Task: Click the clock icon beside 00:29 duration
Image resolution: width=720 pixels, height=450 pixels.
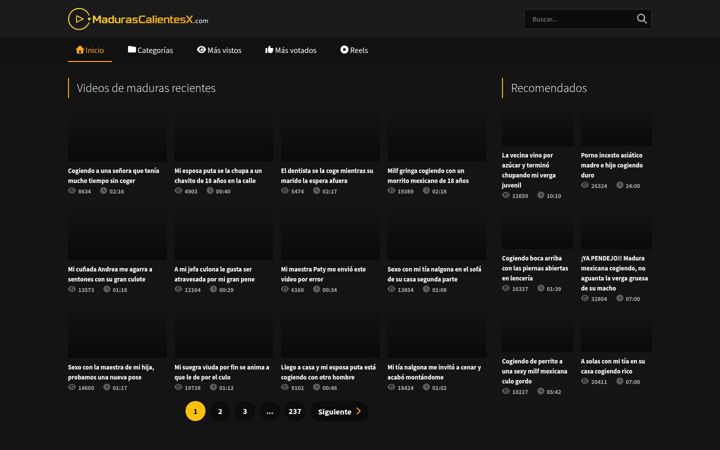Action: tap(213, 289)
